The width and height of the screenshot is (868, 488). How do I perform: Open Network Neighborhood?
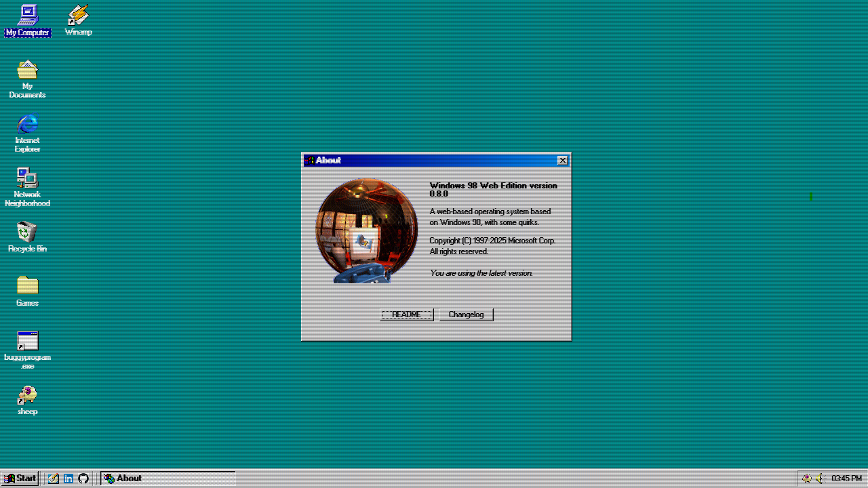point(27,178)
